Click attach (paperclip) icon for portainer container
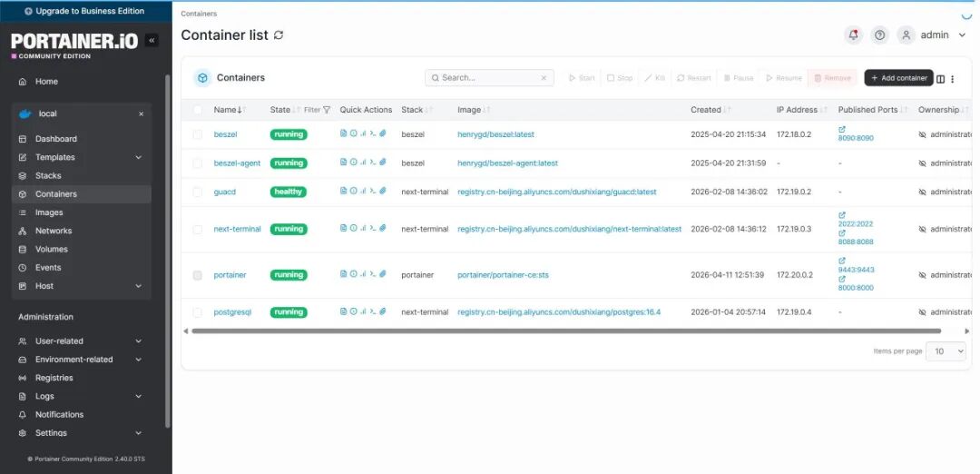 (383, 274)
